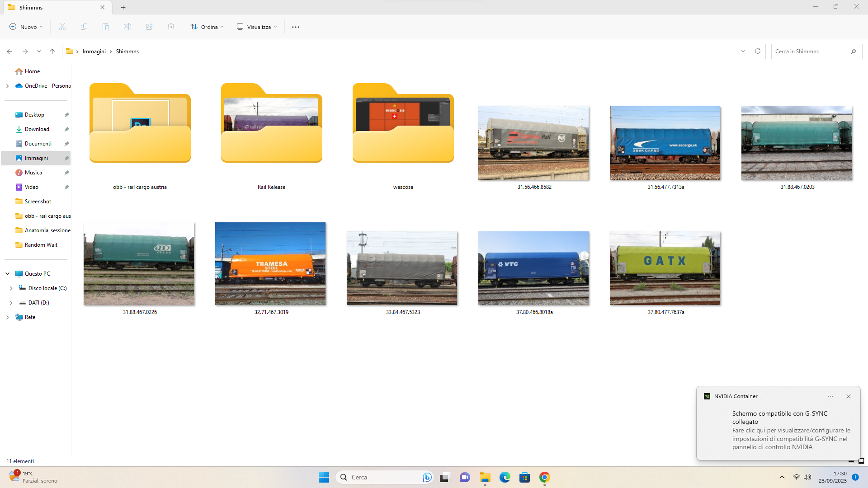Open the Ordina sort dropdown

[x=207, y=27]
